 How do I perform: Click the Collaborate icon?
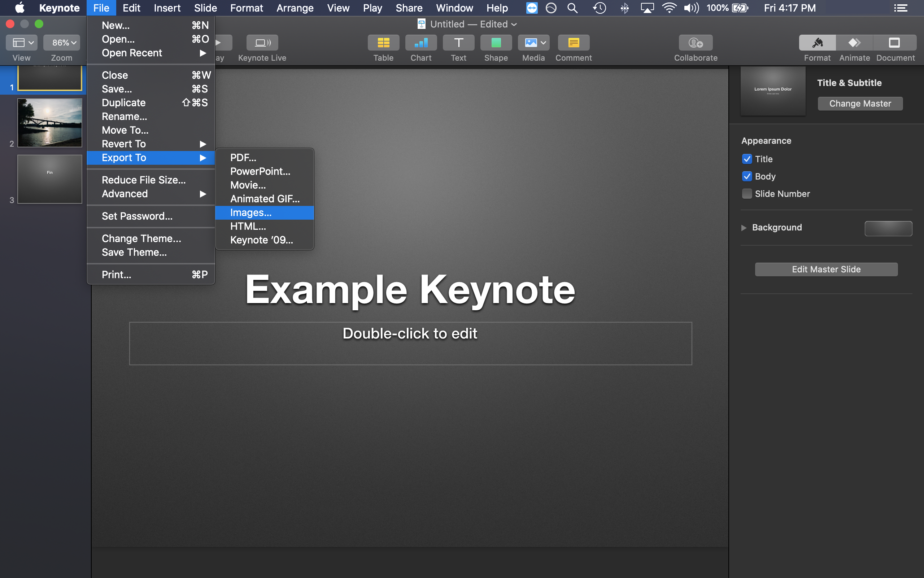pos(696,42)
